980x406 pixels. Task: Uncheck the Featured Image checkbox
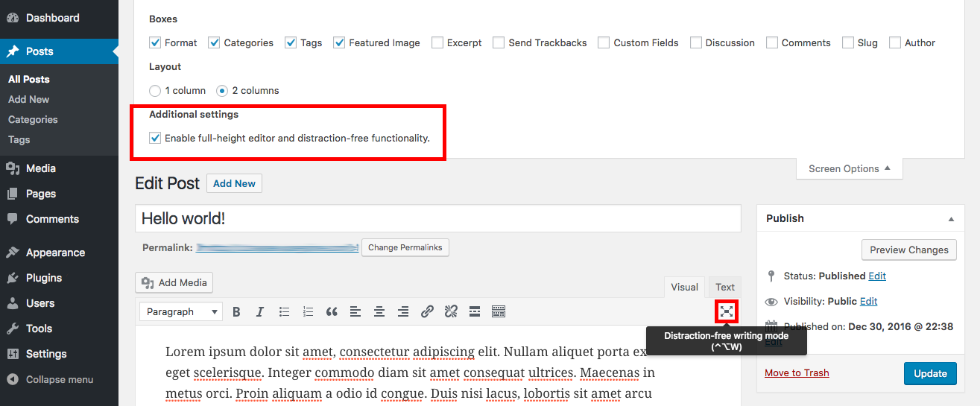(x=339, y=42)
